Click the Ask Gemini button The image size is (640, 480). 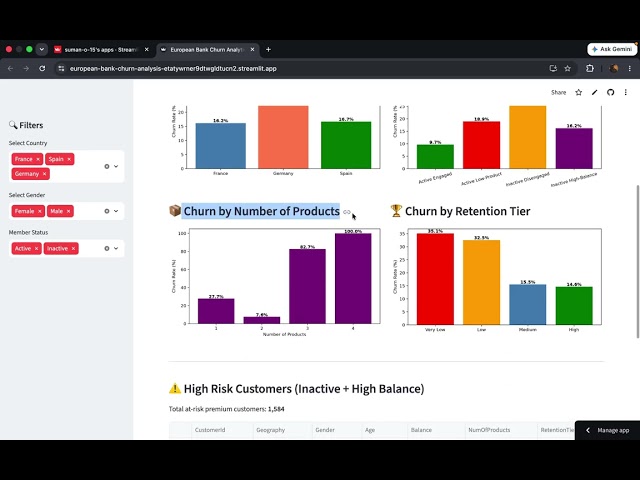pos(612,49)
